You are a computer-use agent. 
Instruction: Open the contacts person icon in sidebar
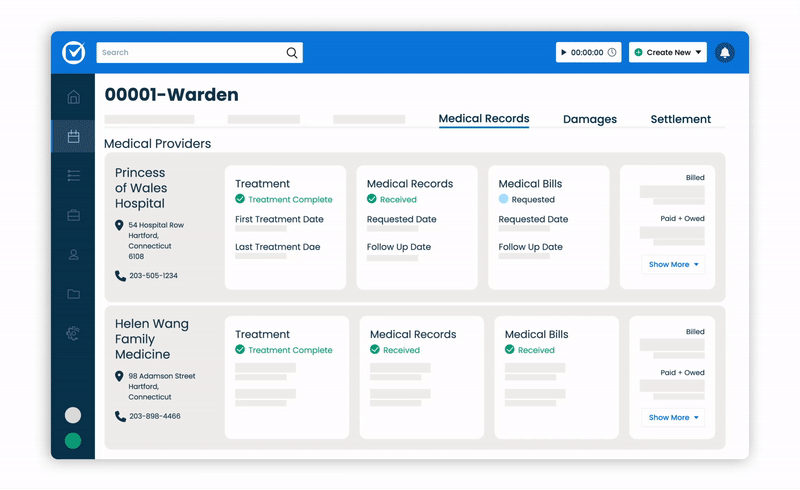click(73, 254)
